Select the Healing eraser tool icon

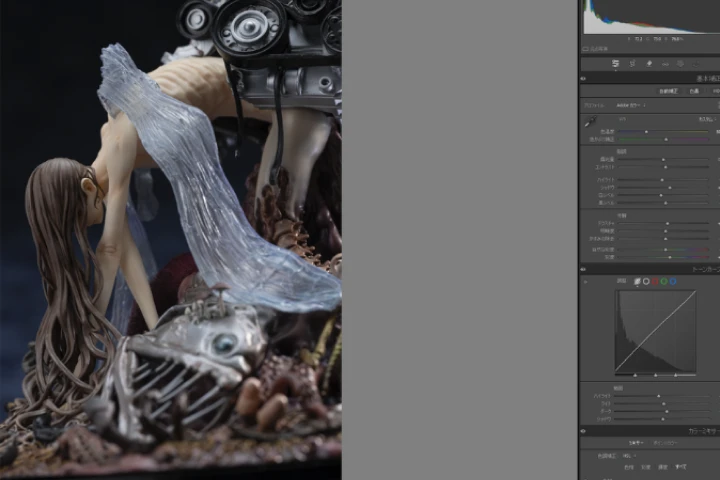pyautogui.click(x=649, y=64)
